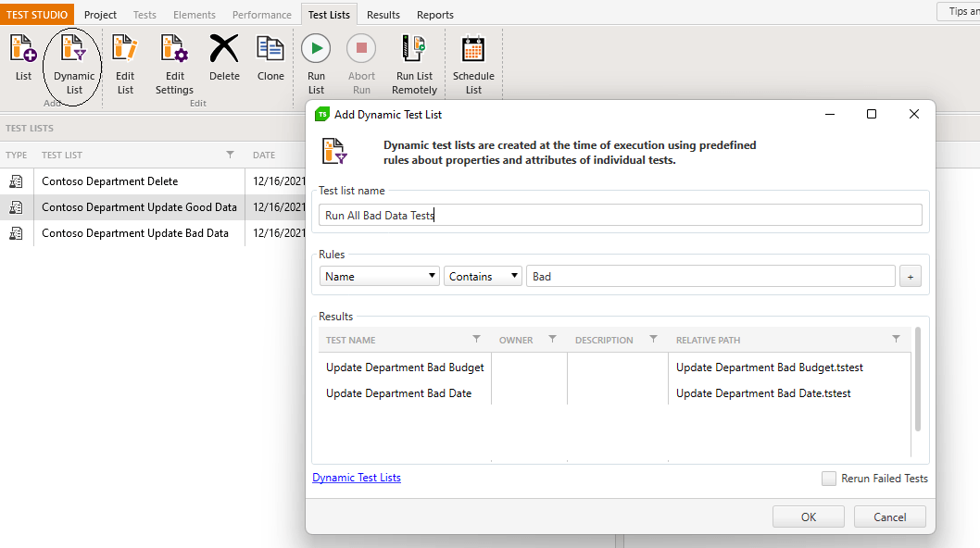Open the Contains operator dropdown
The height and width of the screenshot is (548, 980).
click(x=483, y=276)
